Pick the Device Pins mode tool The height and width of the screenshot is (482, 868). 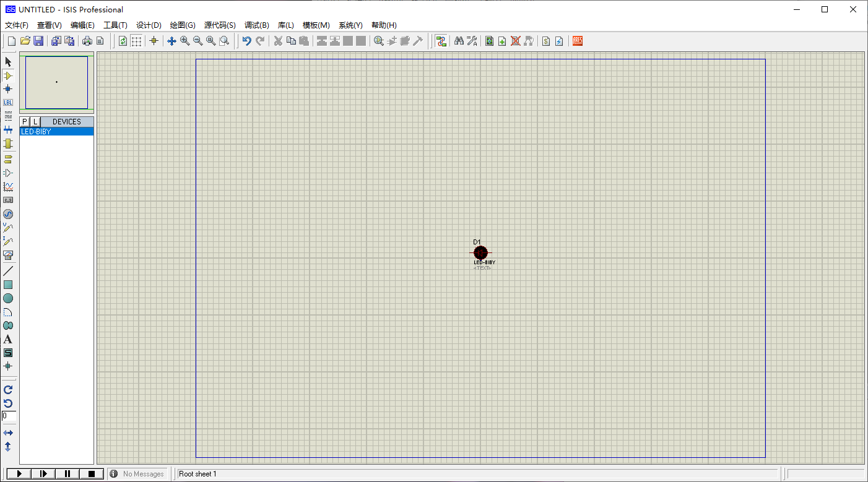(x=8, y=173)
